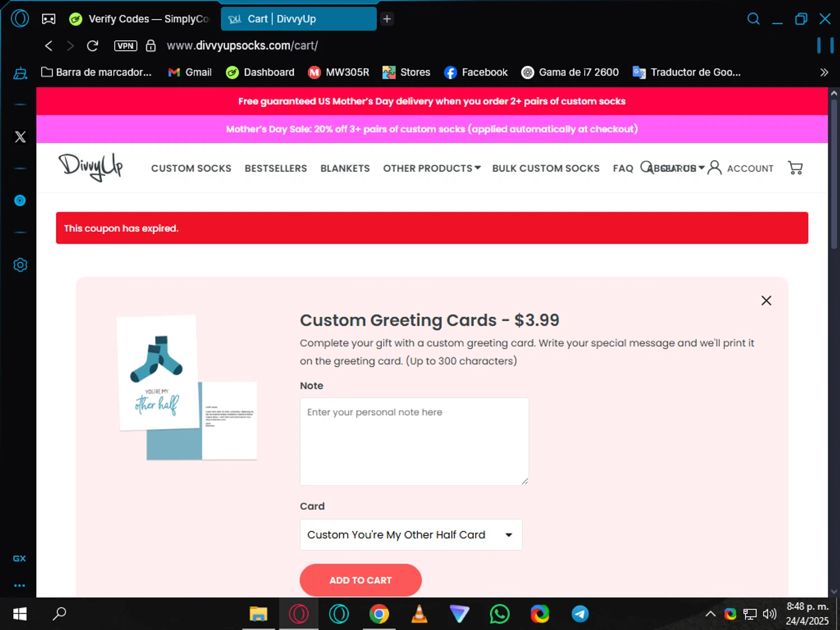
Task: Open Windows taskbar search
Action: pos(59,614)
